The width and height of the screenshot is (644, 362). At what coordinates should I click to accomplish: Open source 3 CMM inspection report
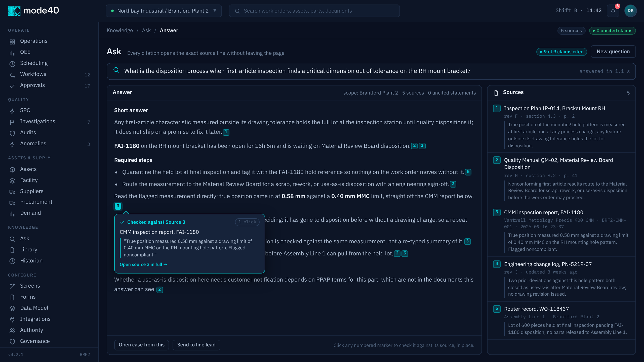coord(561,231)
